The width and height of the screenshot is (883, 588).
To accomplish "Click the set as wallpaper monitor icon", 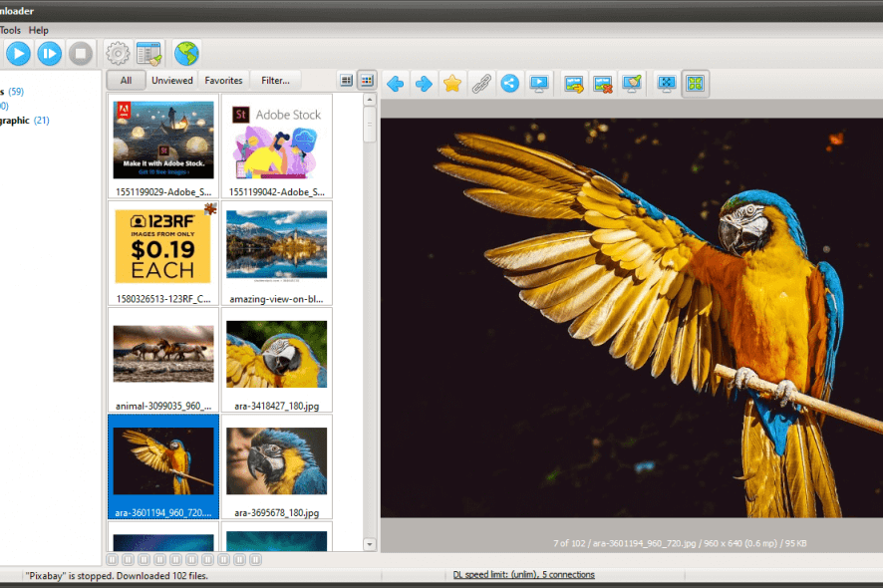I will coord(632,84).
